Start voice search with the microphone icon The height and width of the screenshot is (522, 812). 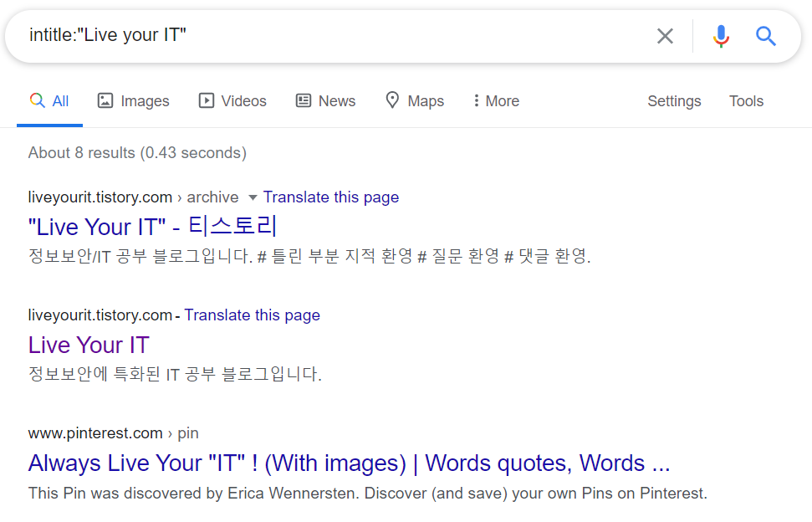pyautogui.click(x=721, y=36)
